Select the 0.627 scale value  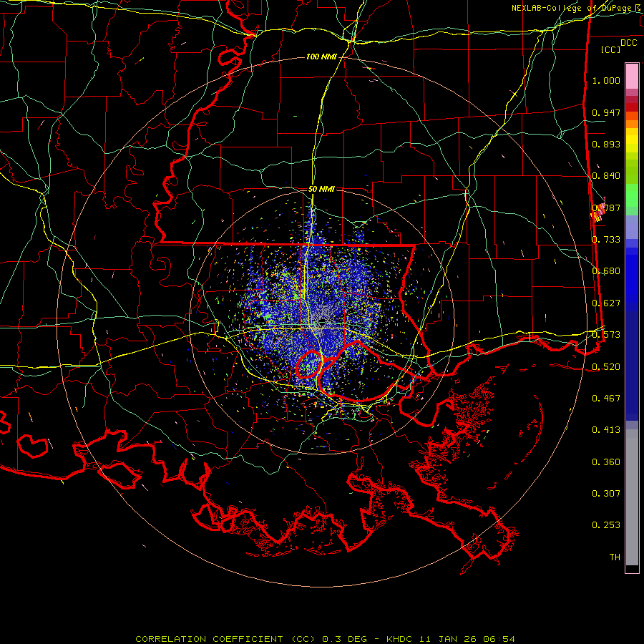(606, 303)
